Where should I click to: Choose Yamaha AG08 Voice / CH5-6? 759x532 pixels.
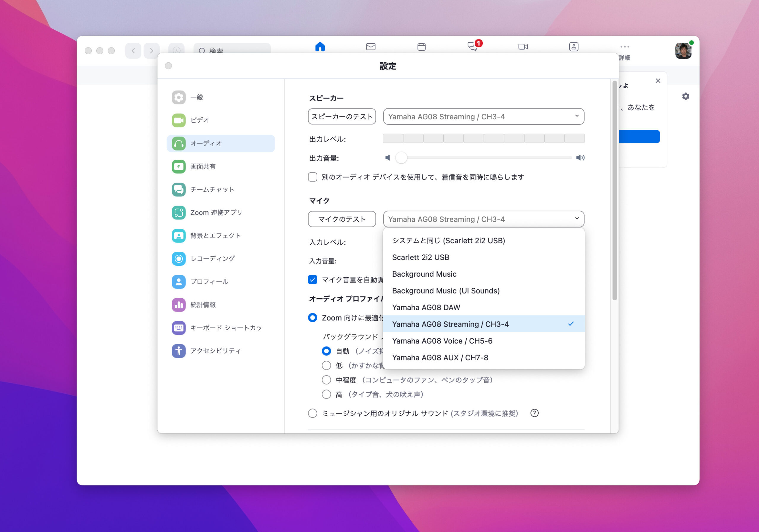[x=484, y=341]
